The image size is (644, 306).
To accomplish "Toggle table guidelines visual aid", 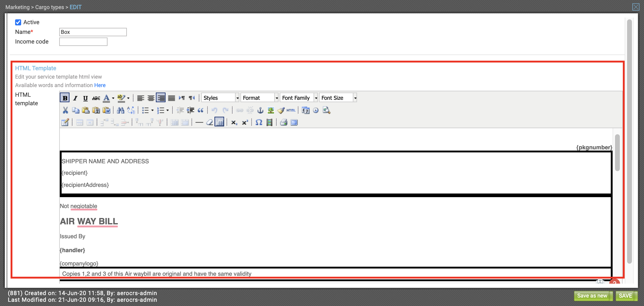I will point(219,122).
